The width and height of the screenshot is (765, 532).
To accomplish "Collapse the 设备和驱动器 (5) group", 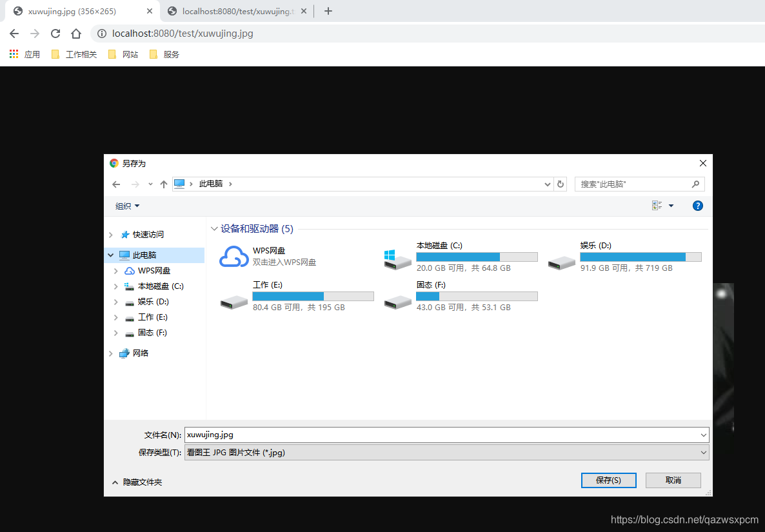I will point(214,229).
